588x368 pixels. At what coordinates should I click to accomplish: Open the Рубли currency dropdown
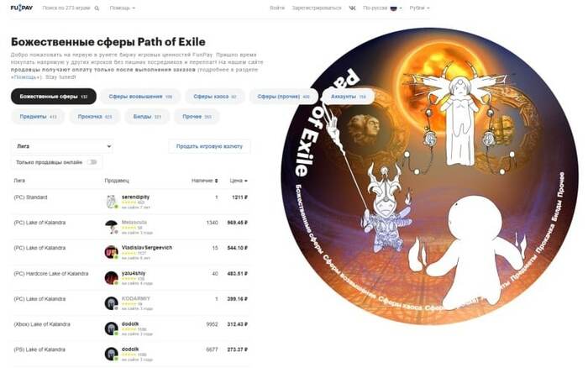[419, 8]
